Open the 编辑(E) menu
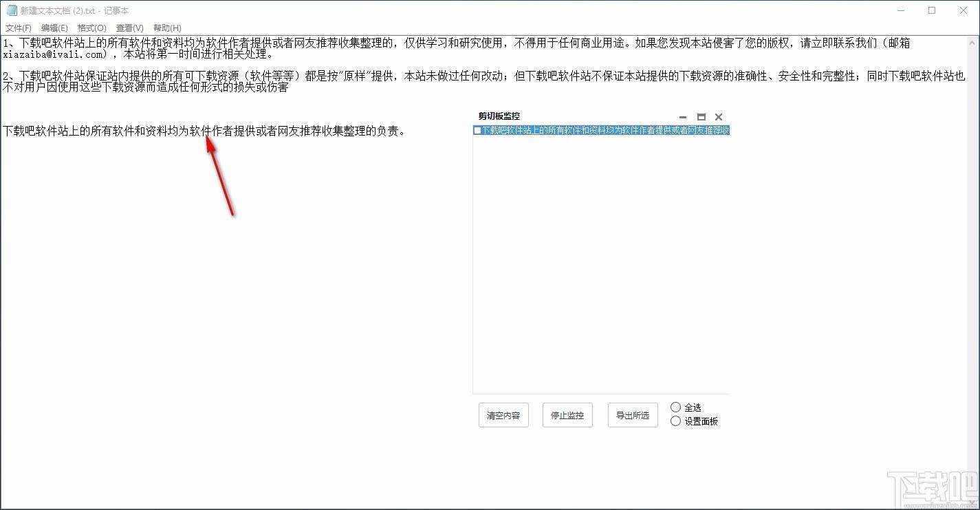Screen dimensions: 980x510 [54, 28]
